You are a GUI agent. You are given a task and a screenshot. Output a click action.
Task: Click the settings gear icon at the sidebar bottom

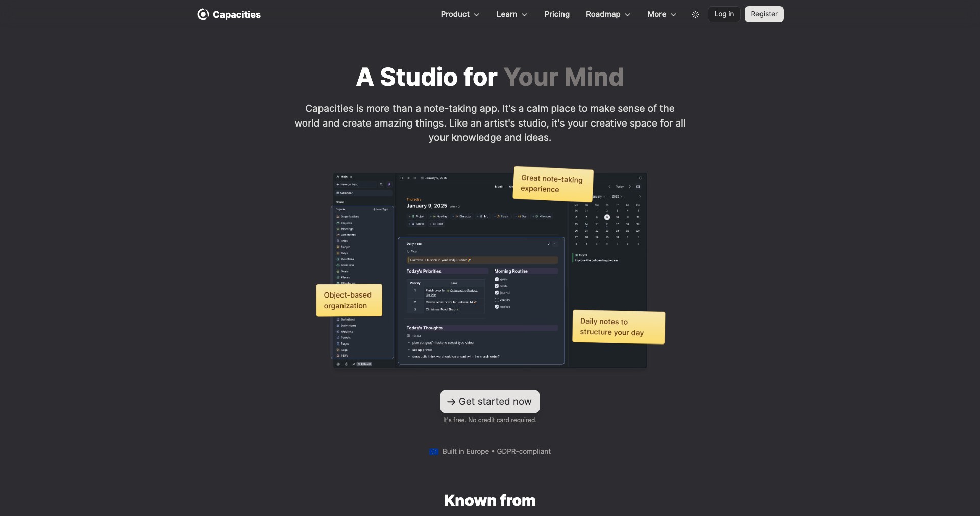coord(338,364)
